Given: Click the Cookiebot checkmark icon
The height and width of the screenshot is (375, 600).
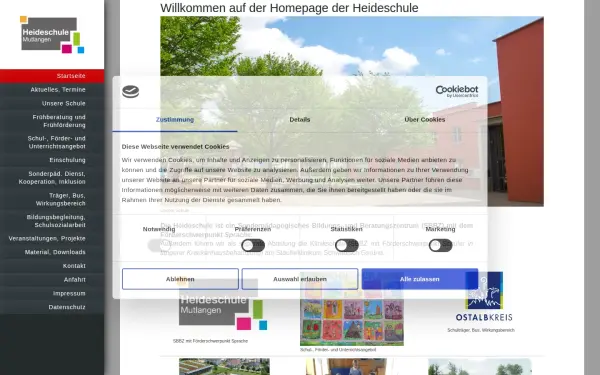Looking at the screenshot, I should (x=130, y=91).
